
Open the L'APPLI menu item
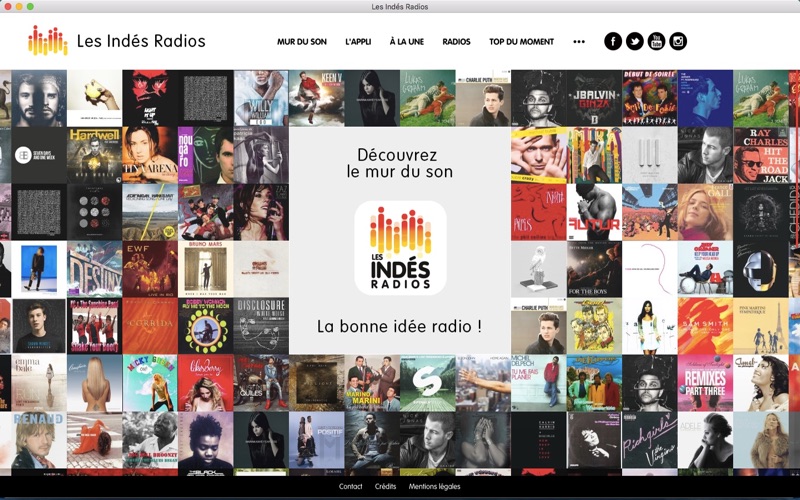[x=358, y=42]
